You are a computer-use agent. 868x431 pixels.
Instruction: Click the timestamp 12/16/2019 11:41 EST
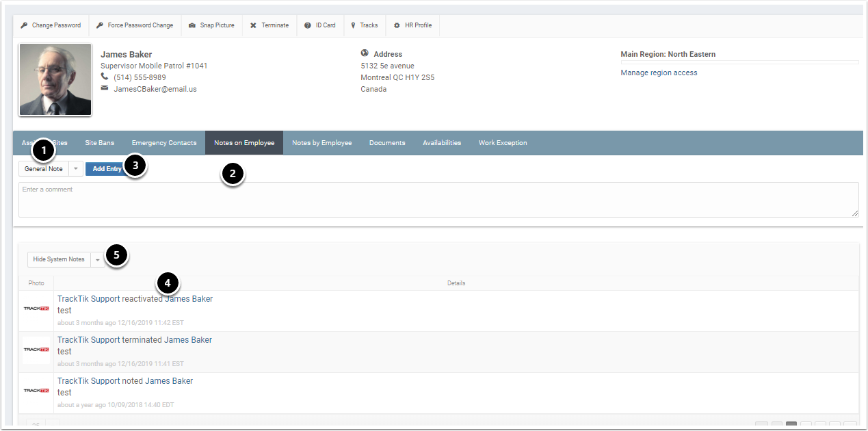[150, 364]
